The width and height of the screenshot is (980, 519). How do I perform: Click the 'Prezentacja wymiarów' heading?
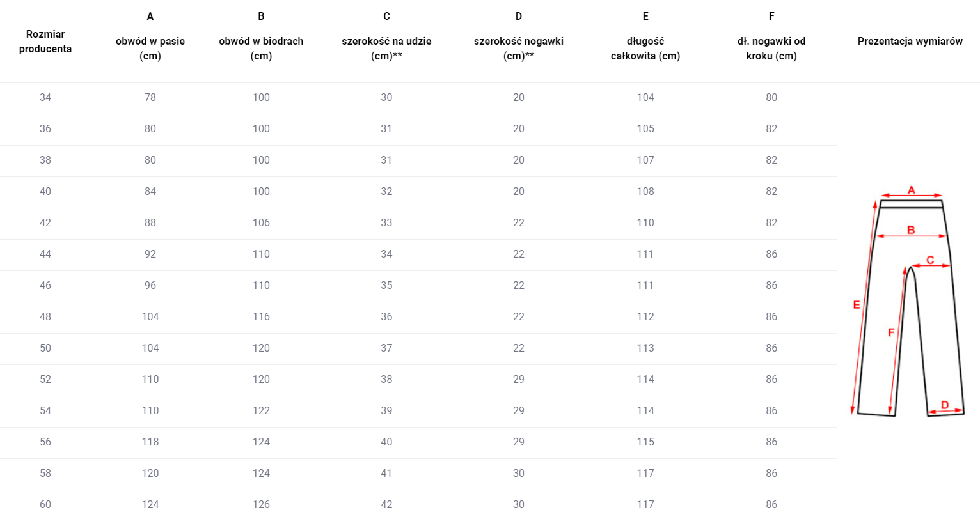(910, 42)
